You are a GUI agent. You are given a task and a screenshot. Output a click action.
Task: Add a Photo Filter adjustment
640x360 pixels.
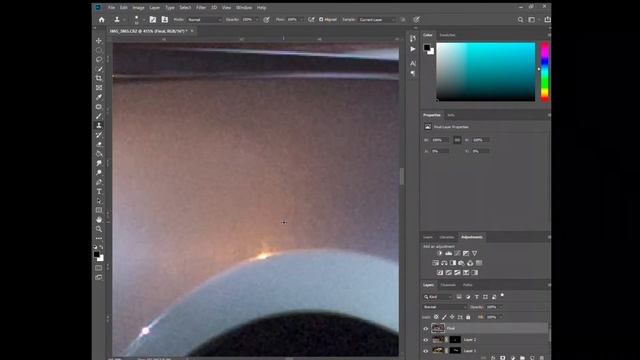461,263
